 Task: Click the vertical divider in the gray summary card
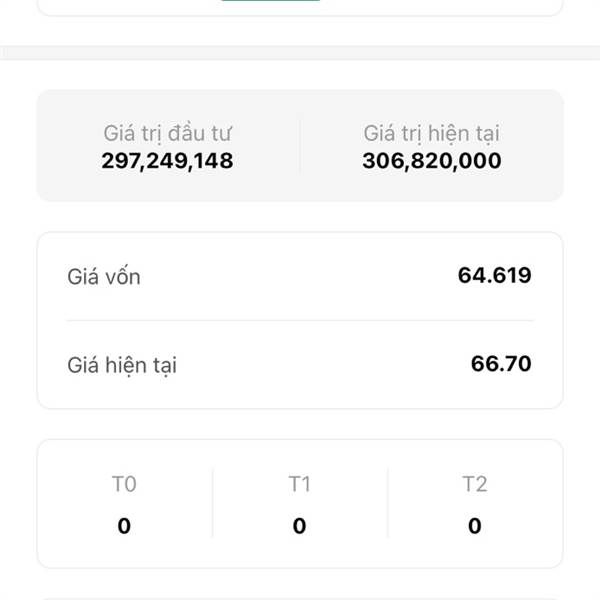(x=299, y=146)
